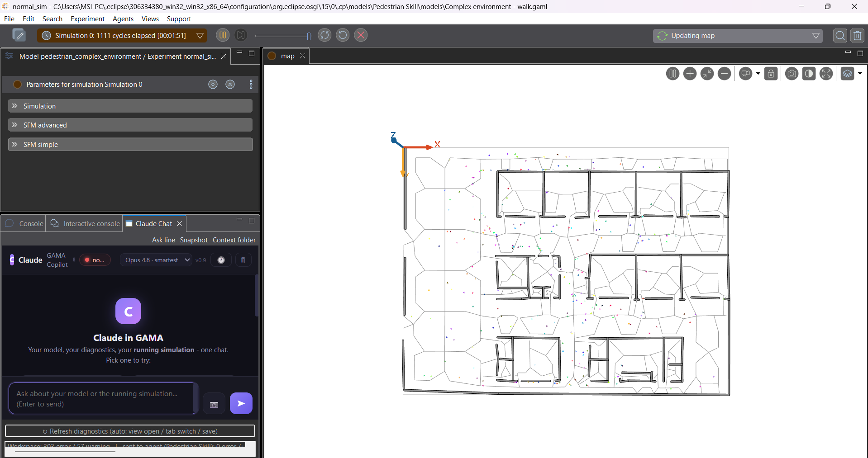Click the diagnostics status horizontal scrollbar
The height and width of the screenshot is (458, 868).
pyautogui.click(x=65, y=451)
